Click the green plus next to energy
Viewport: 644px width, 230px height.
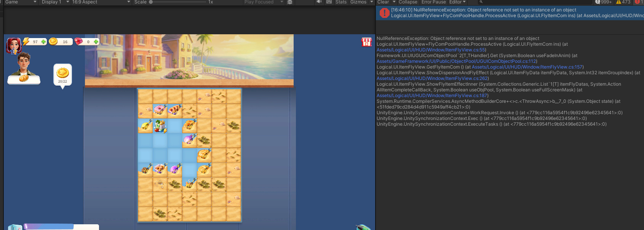click(43, 42)
